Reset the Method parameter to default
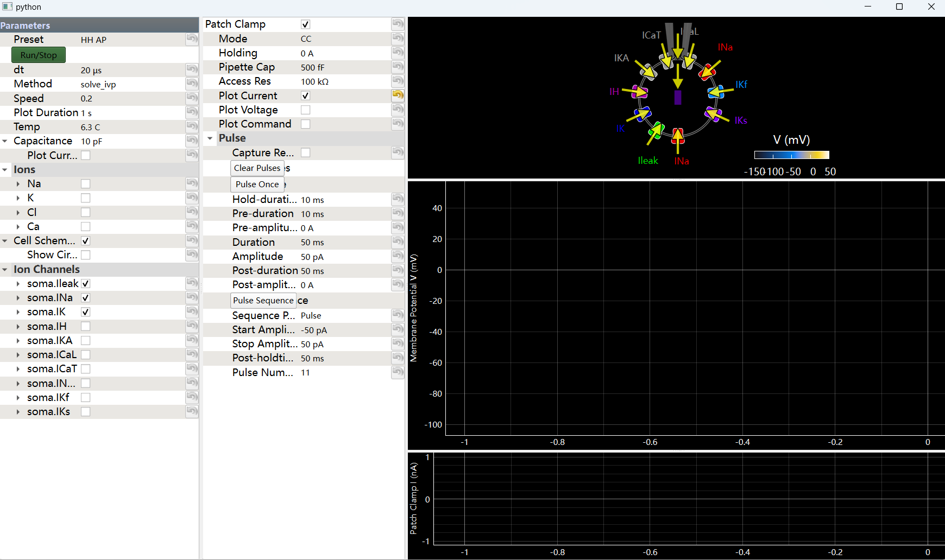 192,84
